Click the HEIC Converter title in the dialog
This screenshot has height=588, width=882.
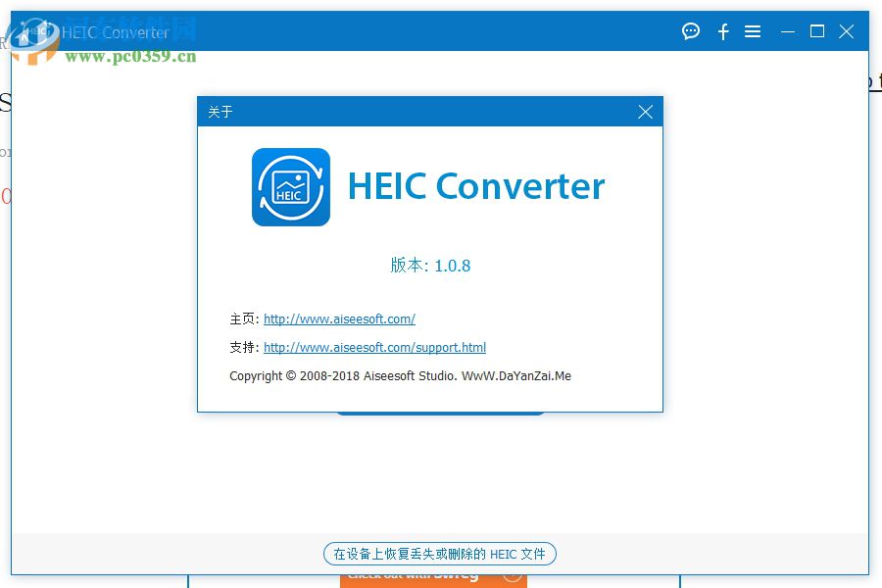pyautogui.click(x=477, y=186)
